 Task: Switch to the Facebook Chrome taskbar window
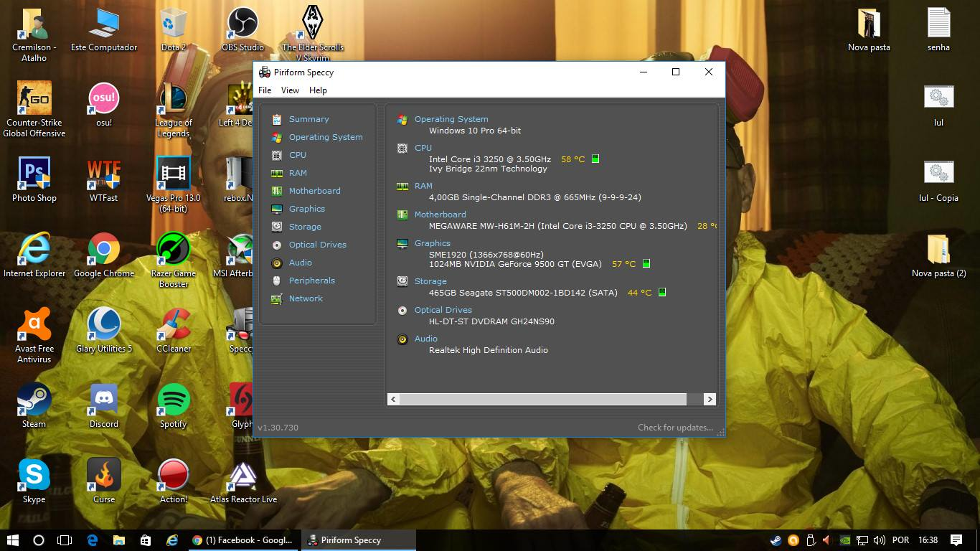coord(242,540)
